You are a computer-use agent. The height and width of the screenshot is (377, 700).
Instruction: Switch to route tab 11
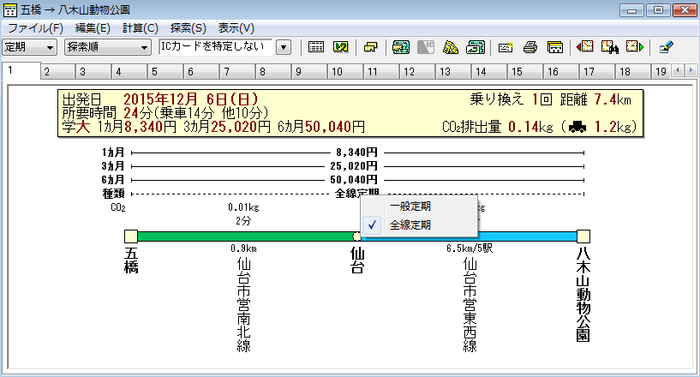(382, 72)
